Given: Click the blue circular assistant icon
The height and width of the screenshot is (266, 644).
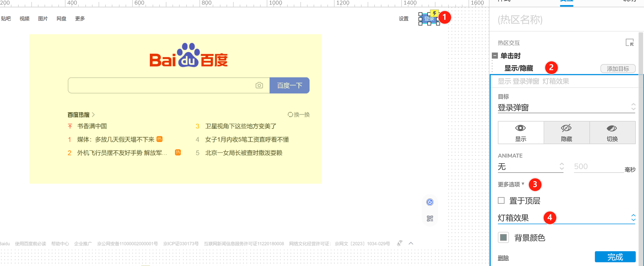Looking at the screenshot, I should click(x=430, y=202).
